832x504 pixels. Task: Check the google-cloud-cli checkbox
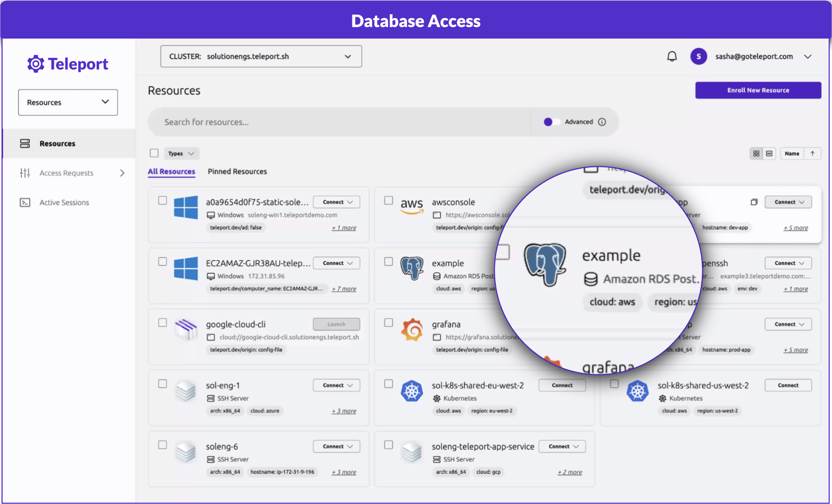coord(162,322)
